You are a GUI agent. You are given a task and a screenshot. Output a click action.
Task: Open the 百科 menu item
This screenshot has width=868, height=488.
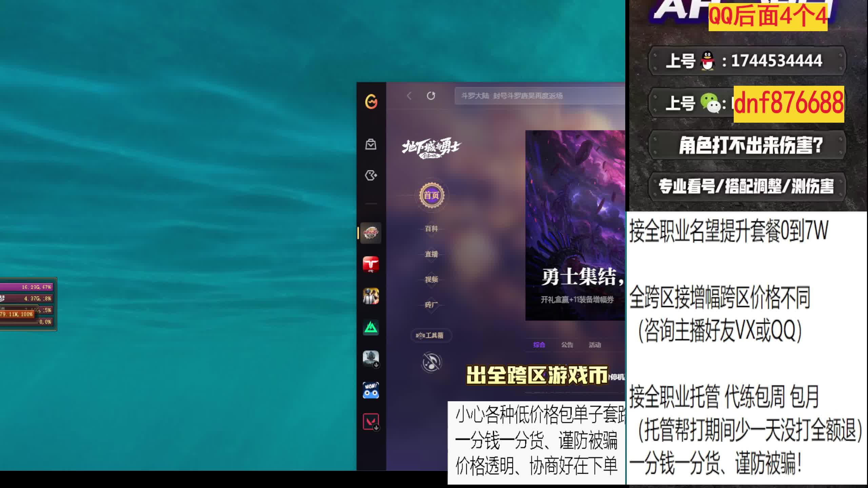(431, 229)
